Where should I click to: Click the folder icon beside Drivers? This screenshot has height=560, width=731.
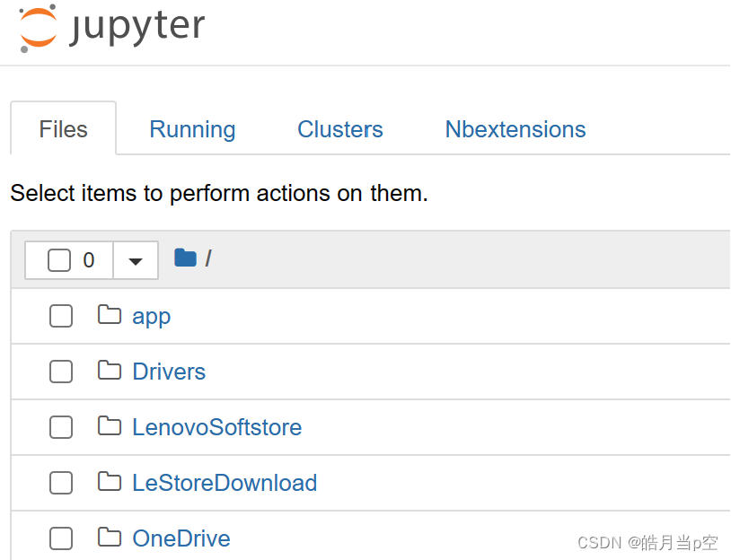[x=109, y=372]
